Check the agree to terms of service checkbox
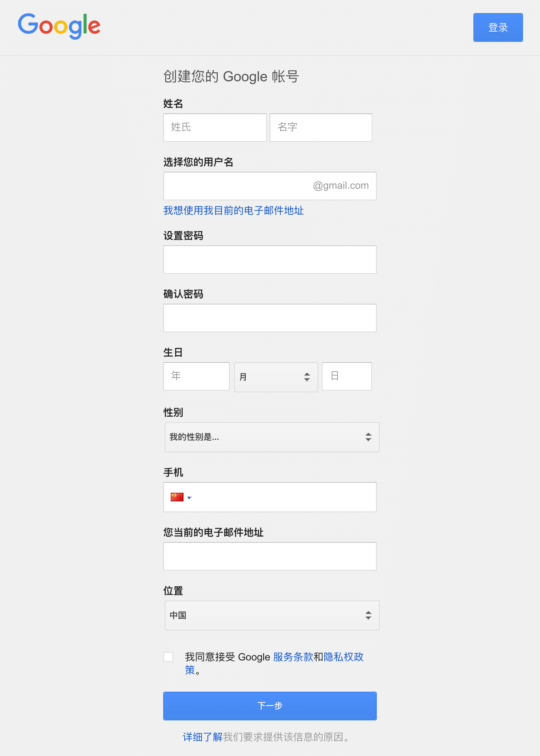This screenshot has height=756, width=540. (168, 657)
